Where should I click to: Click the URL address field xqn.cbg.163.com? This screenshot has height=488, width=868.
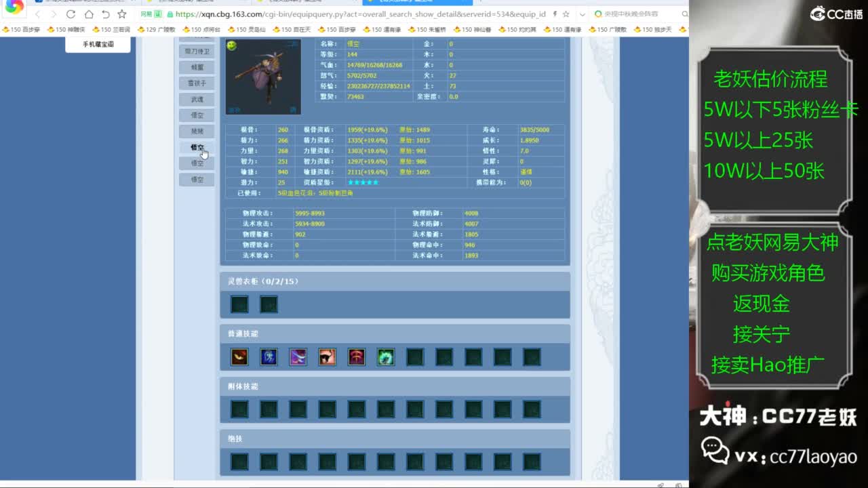[x=360, y=14]
